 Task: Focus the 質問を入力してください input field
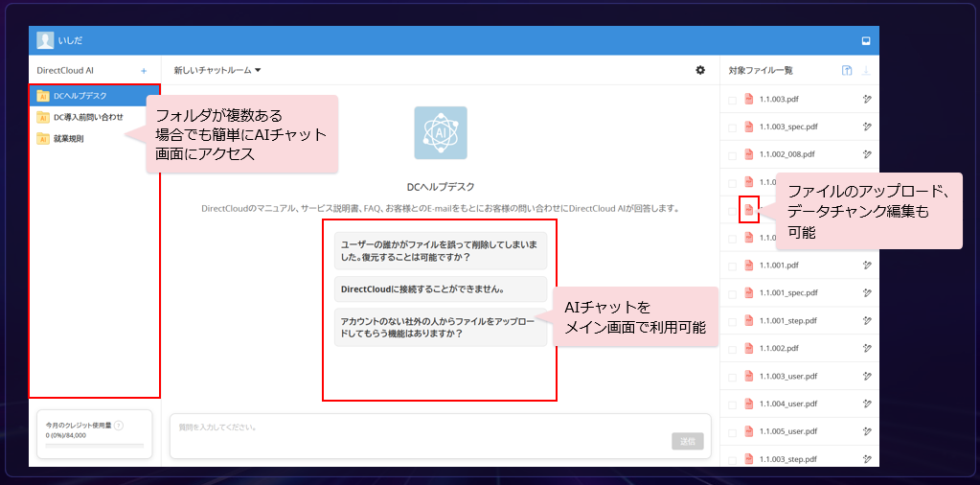tap(422, 427)
